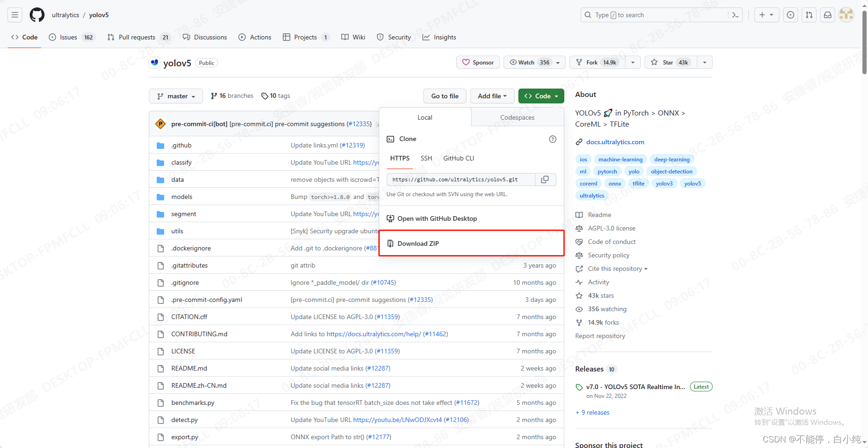This screenshot has width=868, height=448.
Task: Open the docs.ultralytics.com link
Action: coord(615,142)
